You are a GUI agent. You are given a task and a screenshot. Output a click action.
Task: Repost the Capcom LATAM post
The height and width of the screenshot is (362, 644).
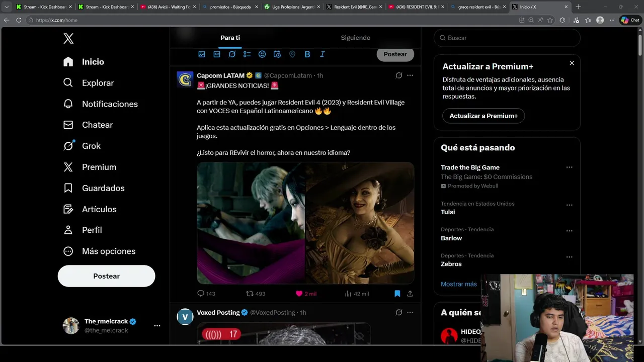tap(255, 294)
